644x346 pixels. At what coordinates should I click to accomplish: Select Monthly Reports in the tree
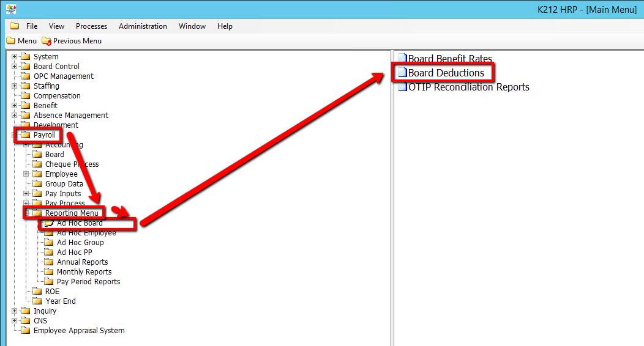tap(84, 272)
